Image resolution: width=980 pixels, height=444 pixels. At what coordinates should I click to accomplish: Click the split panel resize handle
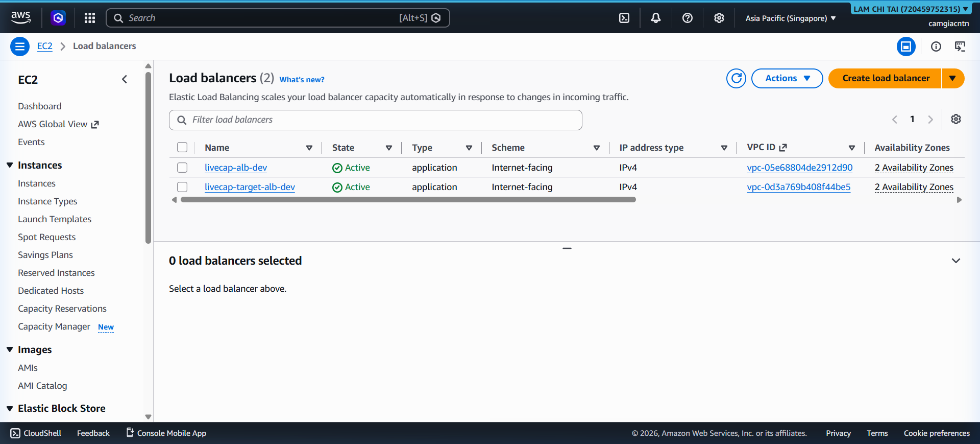[x=567, y=248]
